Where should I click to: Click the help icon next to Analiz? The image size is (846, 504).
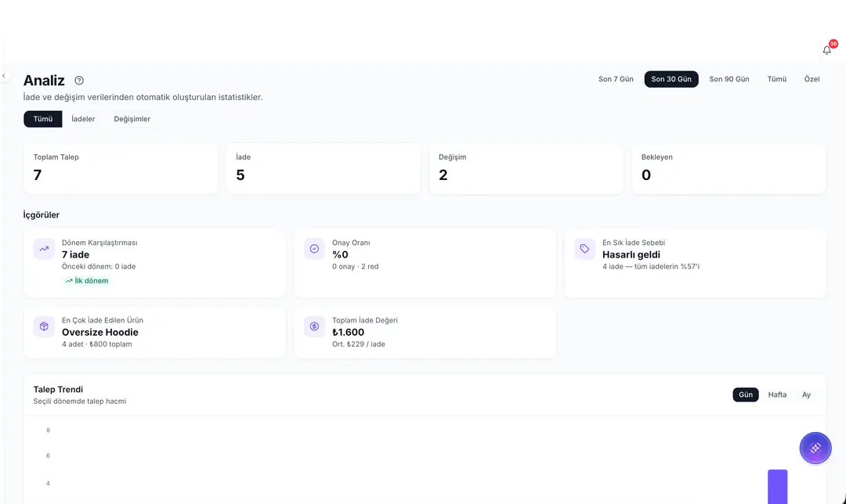(x=79, y=81)
